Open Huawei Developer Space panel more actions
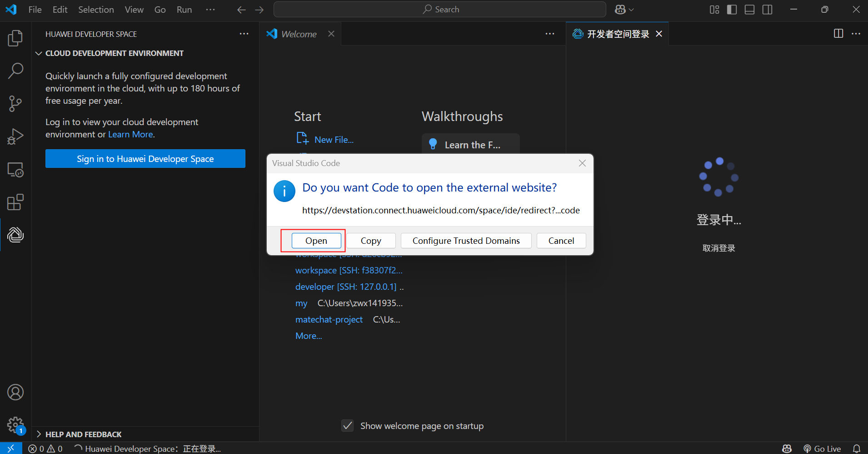This screenshot has width=868, height=454. click(244, 34)
